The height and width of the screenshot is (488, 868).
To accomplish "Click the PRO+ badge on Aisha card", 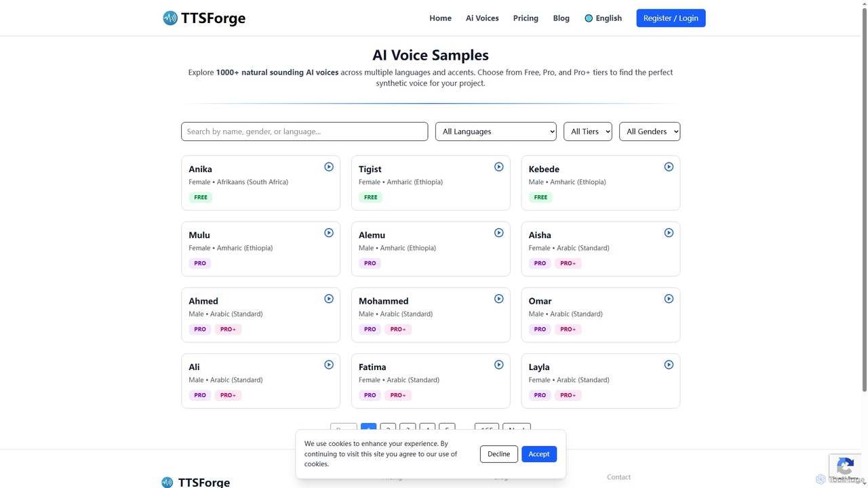I will (x=568, y=263).
